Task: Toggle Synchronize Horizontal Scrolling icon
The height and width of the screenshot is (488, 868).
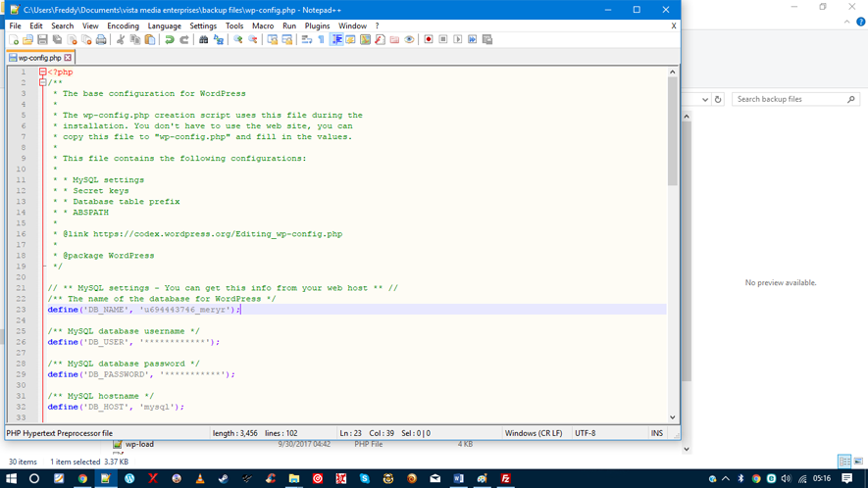Action: point(286,39)
